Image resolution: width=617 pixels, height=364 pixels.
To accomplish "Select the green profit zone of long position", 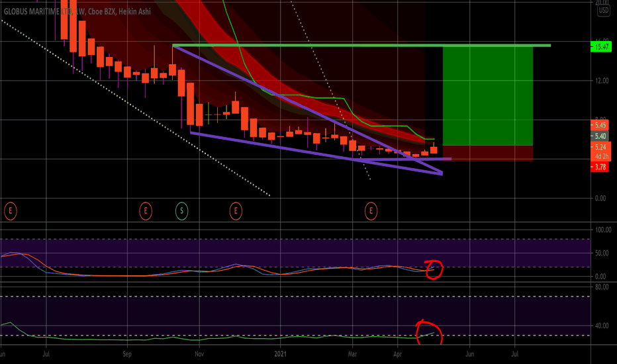I will (488, 95).
